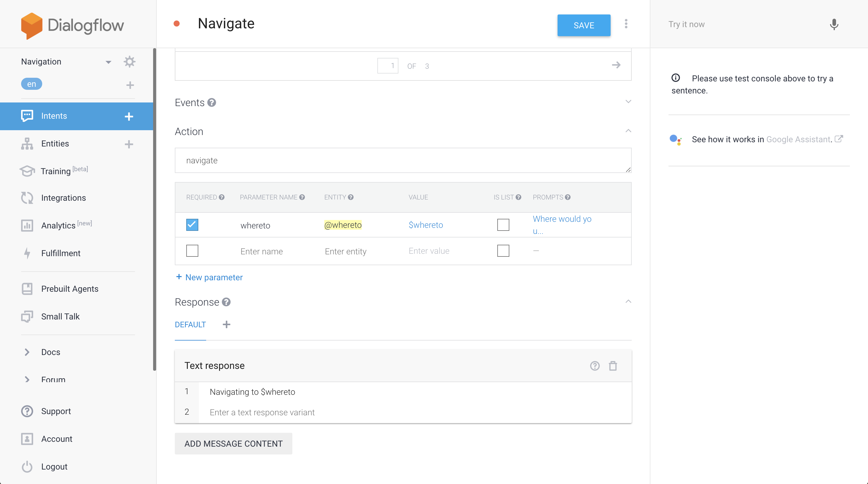This screenshot has height=484, width=868.
Task: Go to next training phrases page arrow
Action: click(x=616, y=65)
